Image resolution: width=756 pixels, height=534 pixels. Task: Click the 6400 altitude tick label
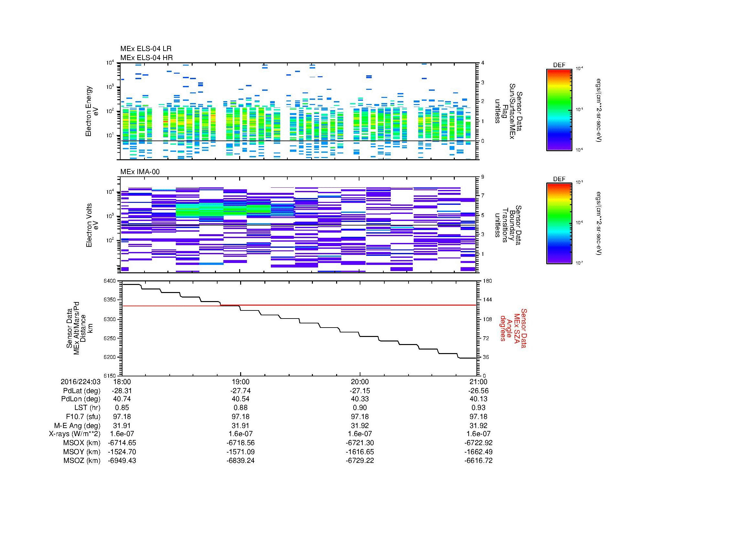tap(110, 281)
